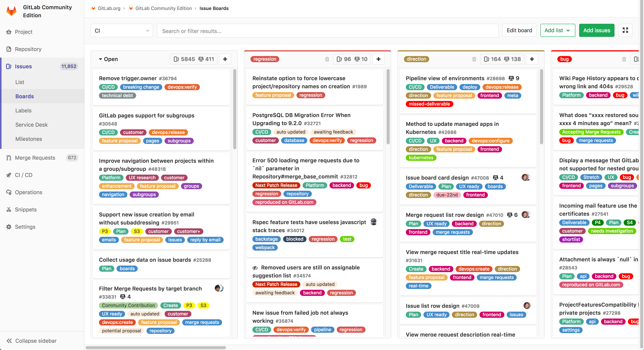644x350 pixels.
Task: Collapse the sidebar
Action: (x=31, y=340)
